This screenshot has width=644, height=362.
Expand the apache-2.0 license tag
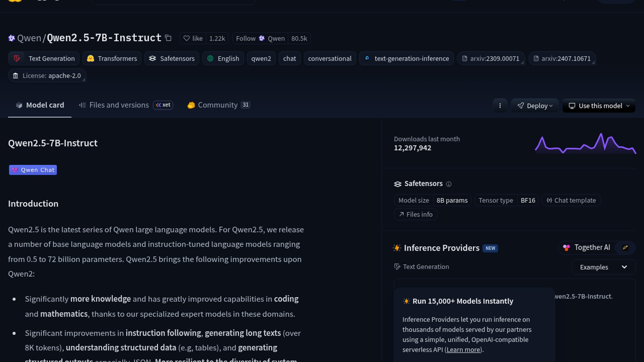(47, 75)
